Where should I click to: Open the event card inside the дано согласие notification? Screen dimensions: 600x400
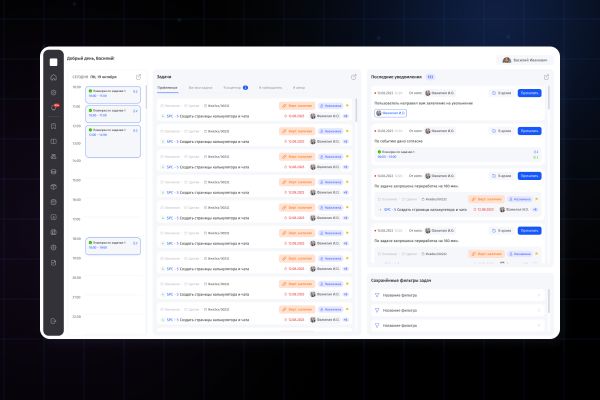pos(458,154)
